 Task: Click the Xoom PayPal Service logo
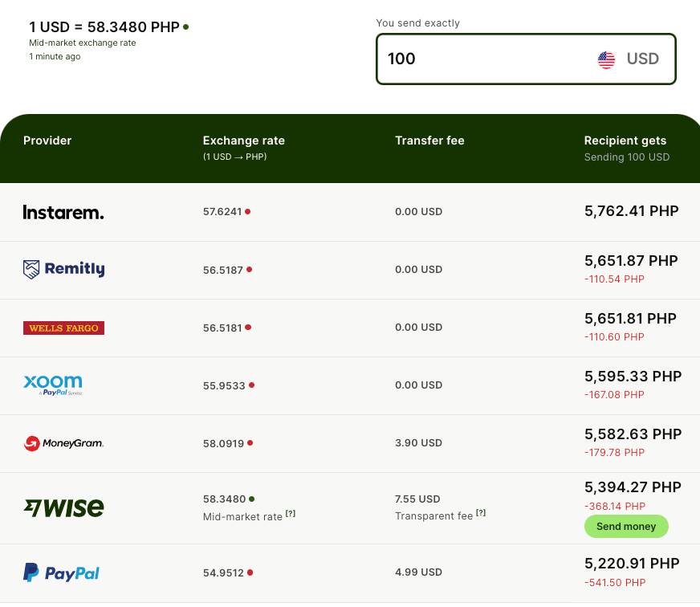click(x=53, y=385)
